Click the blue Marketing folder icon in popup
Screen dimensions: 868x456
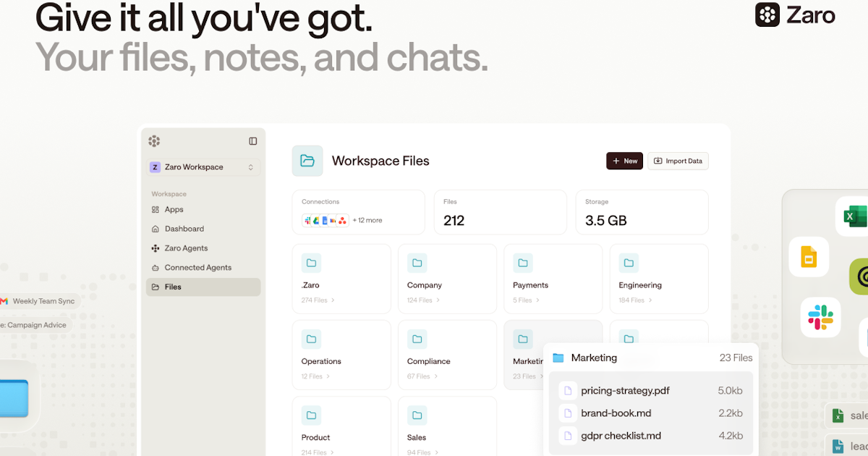click(558, 358)
